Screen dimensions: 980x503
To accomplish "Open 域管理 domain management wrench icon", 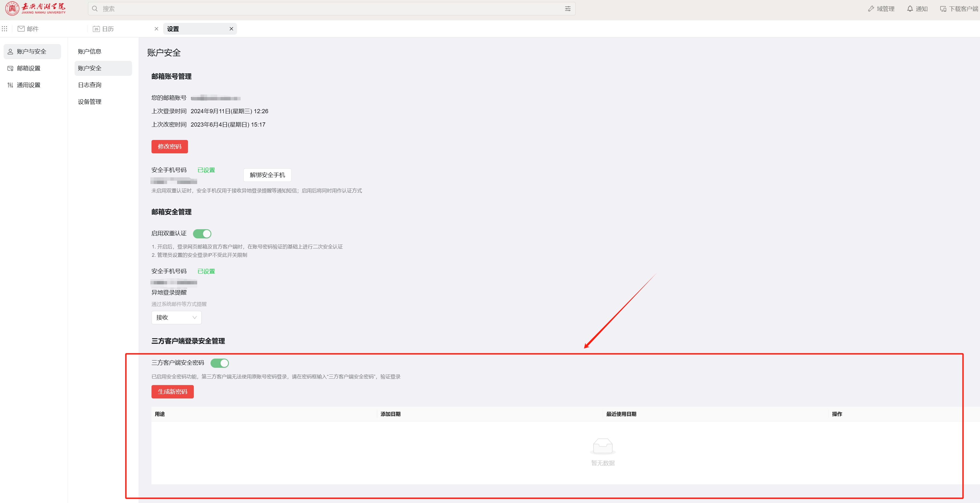I will pyautogui.click(x=871, y=9).
